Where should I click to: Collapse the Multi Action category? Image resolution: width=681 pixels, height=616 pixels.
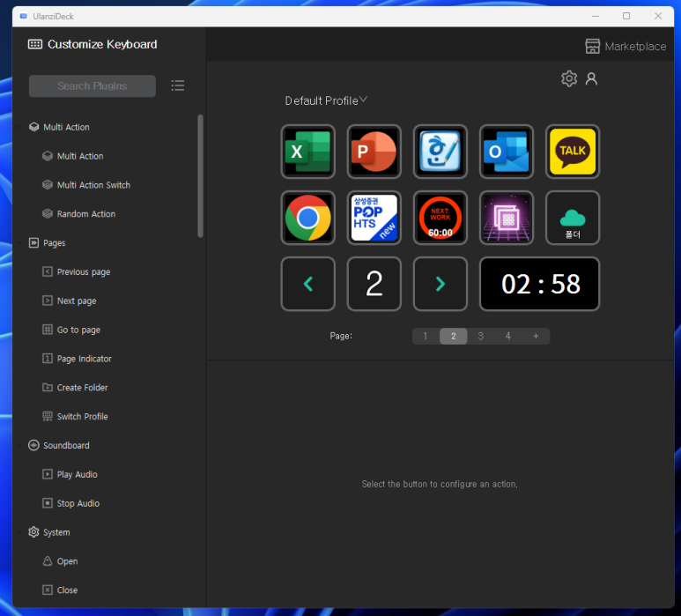(x=19, y=127)
